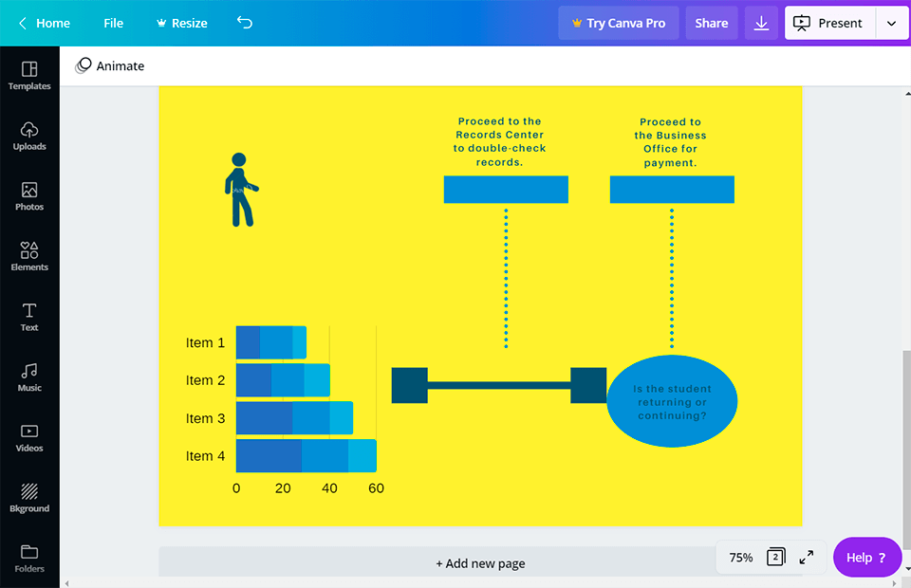Open the Photos panel
Viewport: 911px width, 588px height.
[x=29, y=196]
